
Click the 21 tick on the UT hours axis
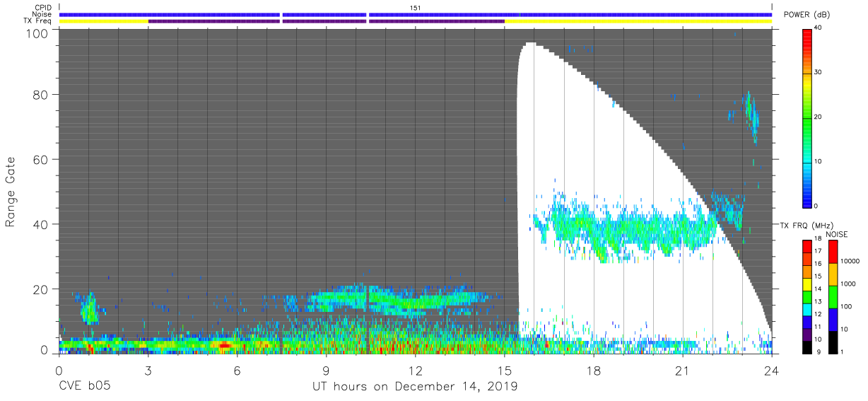coord(682,371)
